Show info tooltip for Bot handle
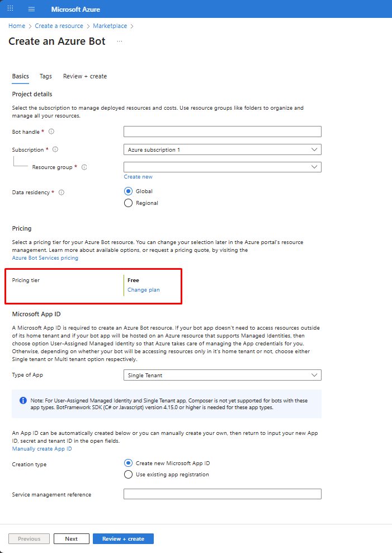392x553 pixels. pyautogui.click(x=51, y=132)
